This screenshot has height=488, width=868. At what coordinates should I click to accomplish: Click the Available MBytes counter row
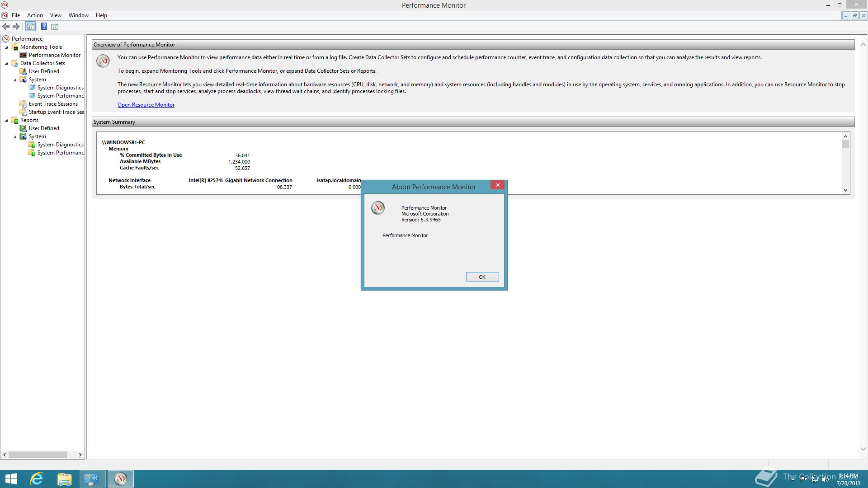pyautogui.click(x=184, y=161)
